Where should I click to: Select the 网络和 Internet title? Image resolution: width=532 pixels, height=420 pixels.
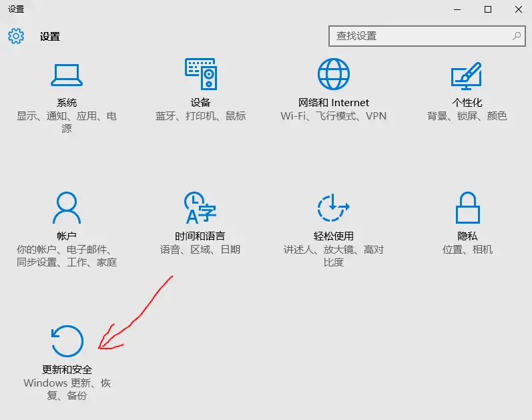(x=334, y=102)
